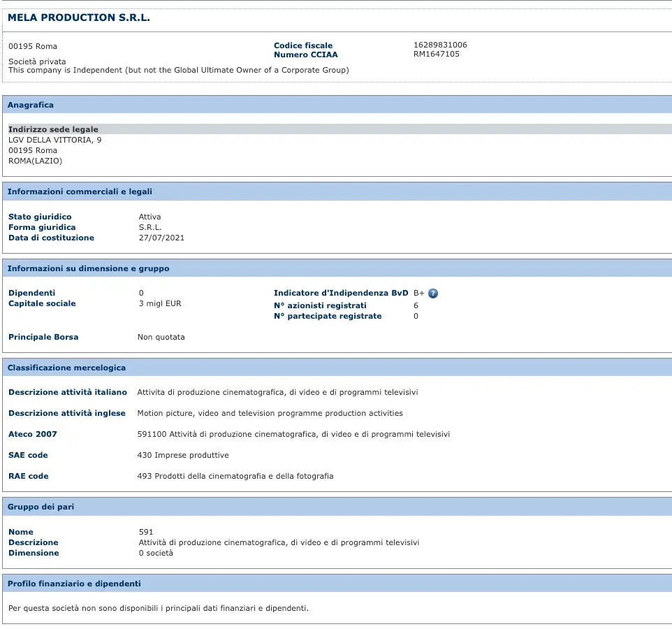Image resolution: width=672 pixels, height=629 pixels.
Task: Toggle the Informazioni commerciali e legali header
Action: (80, 191)
